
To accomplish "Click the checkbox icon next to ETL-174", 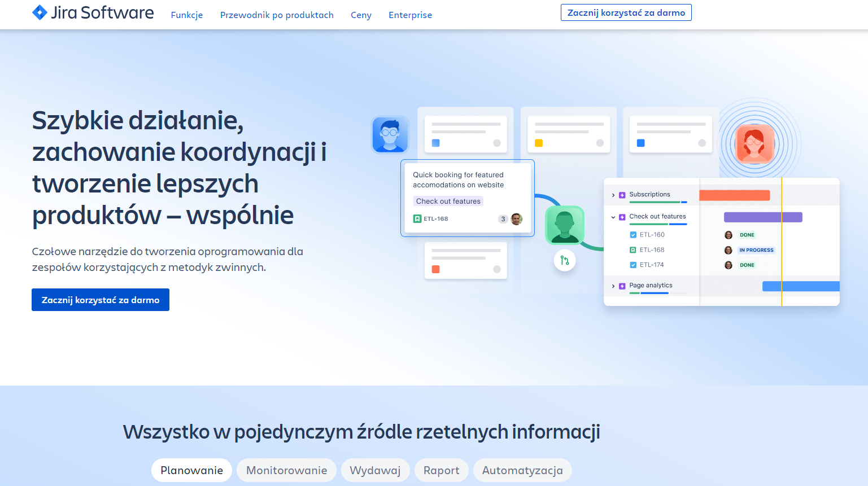I will coord(633,265).
